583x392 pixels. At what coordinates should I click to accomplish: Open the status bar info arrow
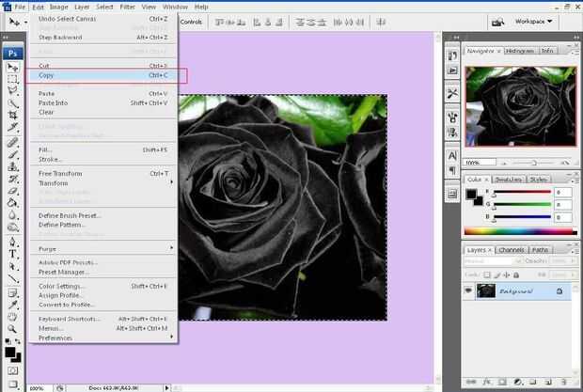click(x=166, y=388)
